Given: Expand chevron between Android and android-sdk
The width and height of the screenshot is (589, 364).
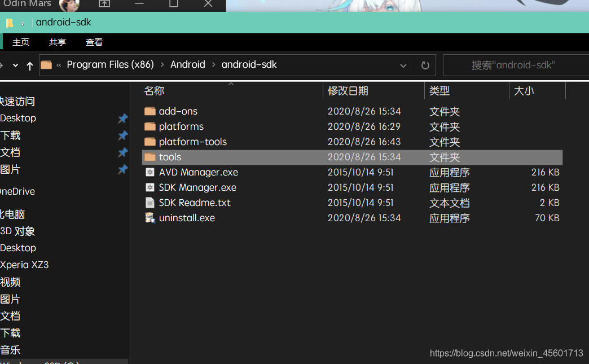Looking at the screenshot, I should coord(213,64).
